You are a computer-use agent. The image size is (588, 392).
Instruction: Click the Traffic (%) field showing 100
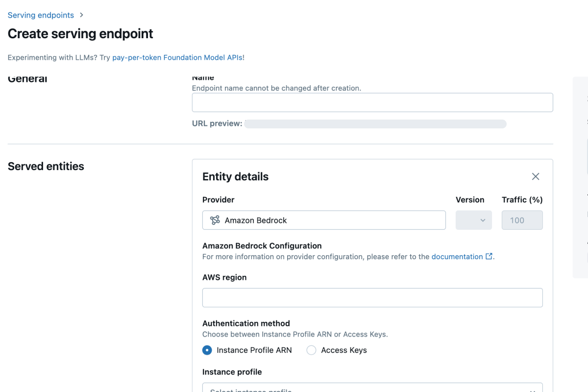(x=522, y=220)
